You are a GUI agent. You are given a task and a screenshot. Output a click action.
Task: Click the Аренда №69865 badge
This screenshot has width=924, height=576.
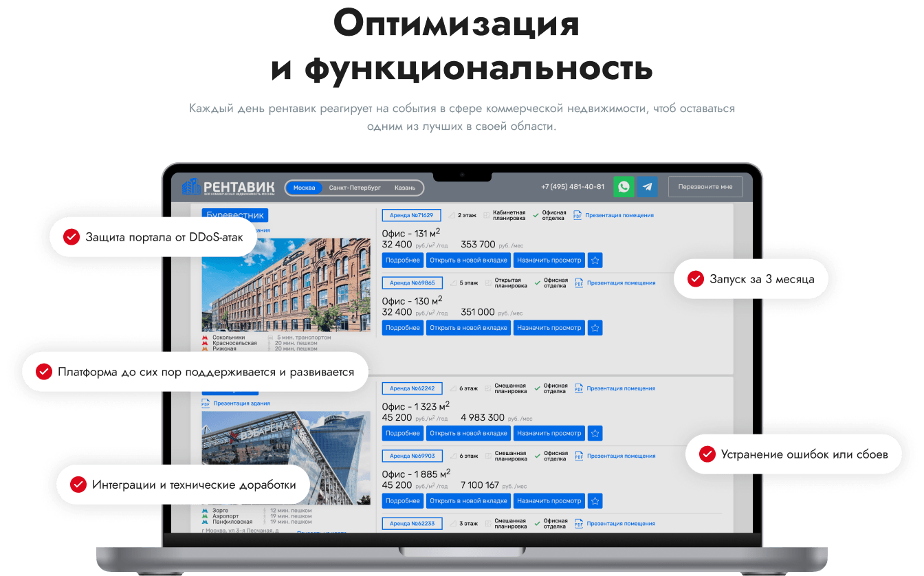pos(412,283)
